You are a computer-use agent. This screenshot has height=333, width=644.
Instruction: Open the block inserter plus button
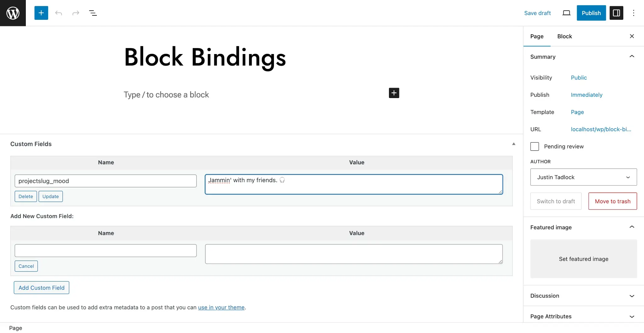[41, 13]
